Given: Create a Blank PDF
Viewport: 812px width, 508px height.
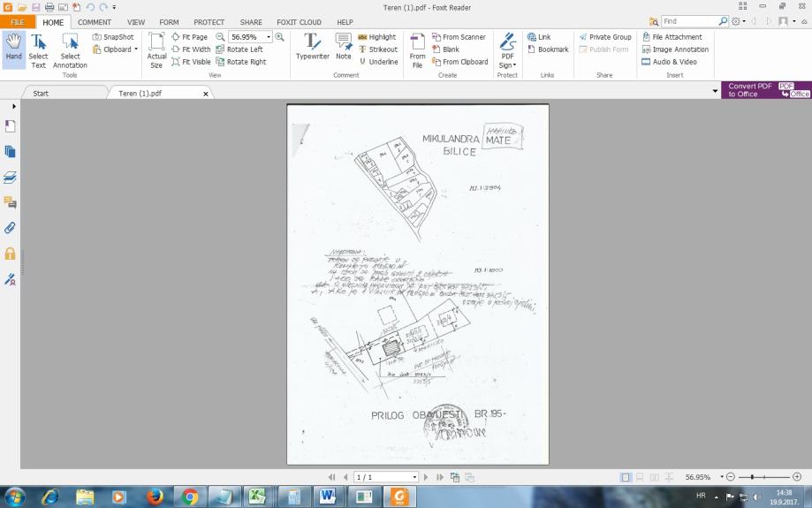Looking at the screenshot, I should tap(446, 49).
